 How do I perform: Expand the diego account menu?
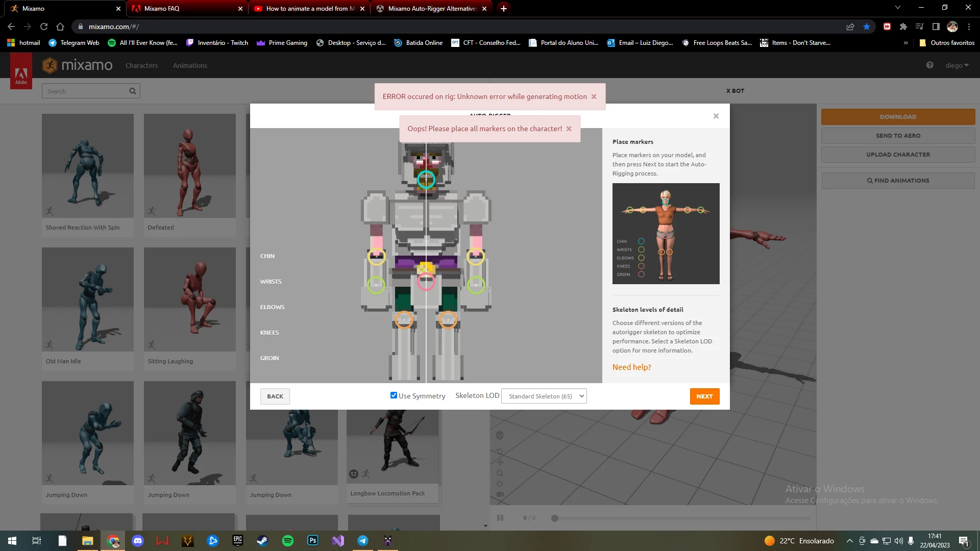coord(957,65)
